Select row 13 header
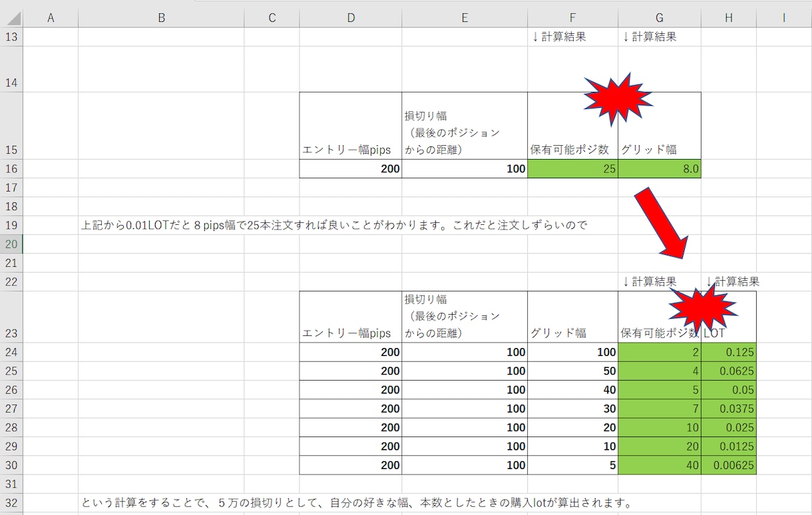Viewport: 812px width, 515px height. [x=11, y=37]
